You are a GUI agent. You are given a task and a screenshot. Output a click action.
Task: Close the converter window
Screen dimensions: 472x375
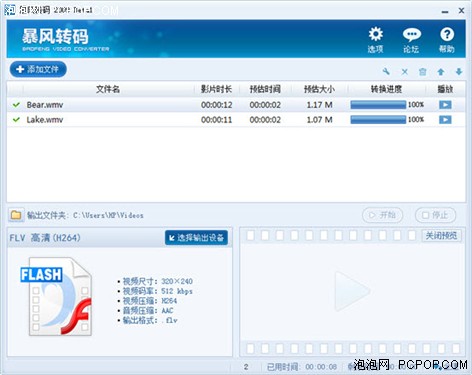pyautogui.click(x=461, y=10)
